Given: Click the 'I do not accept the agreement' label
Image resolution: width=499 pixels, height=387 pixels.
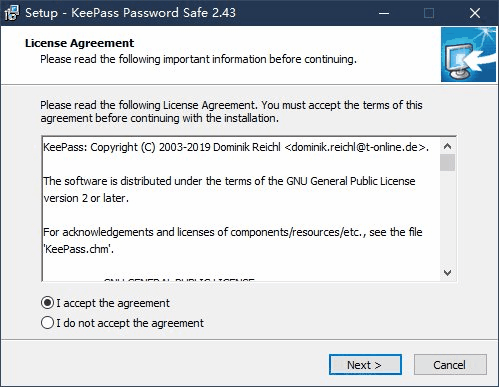Looking at the screenshot, I should 130,323.
